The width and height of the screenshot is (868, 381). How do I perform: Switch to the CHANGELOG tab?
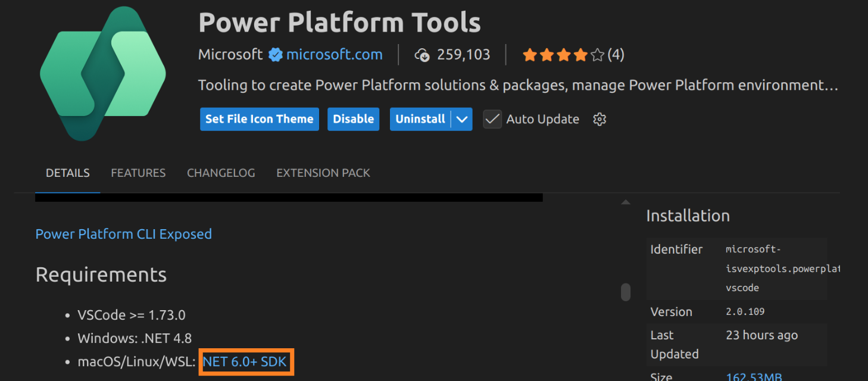(221, 173)
